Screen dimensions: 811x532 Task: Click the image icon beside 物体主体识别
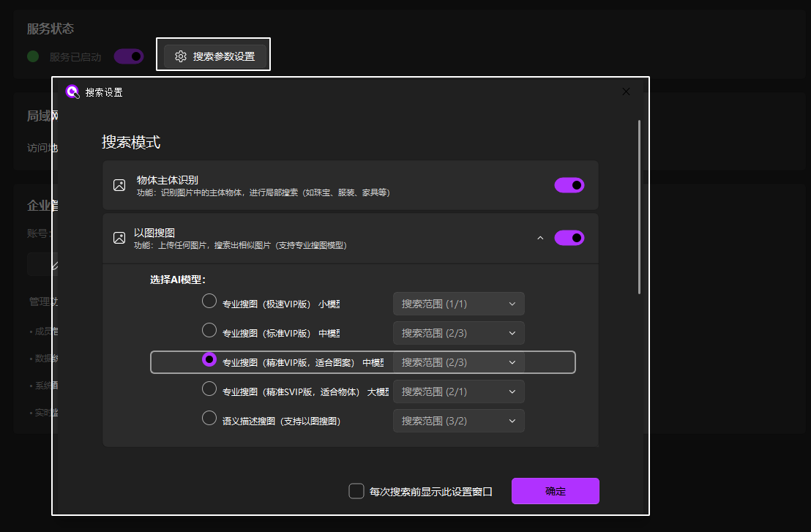[x=119, y=185]
